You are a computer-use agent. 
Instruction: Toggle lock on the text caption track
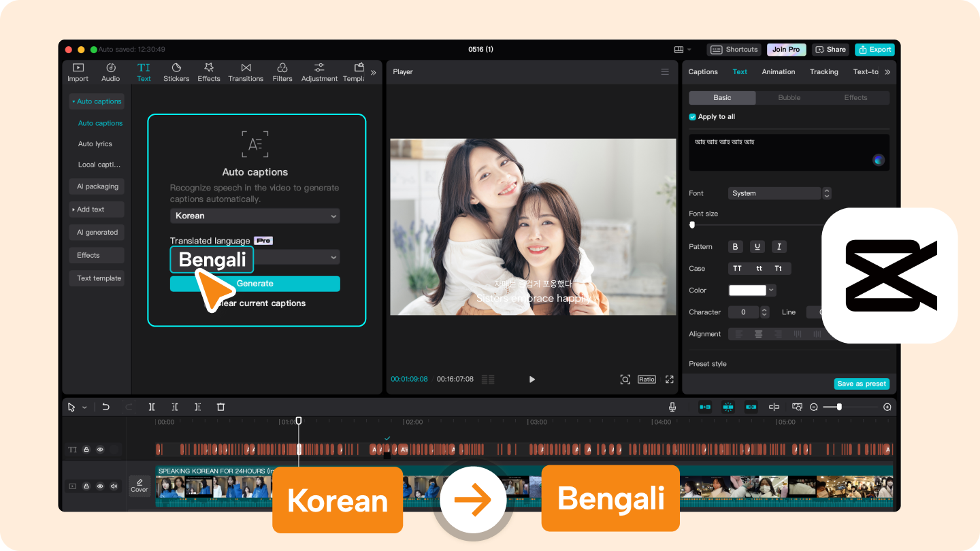click(86, 450)
